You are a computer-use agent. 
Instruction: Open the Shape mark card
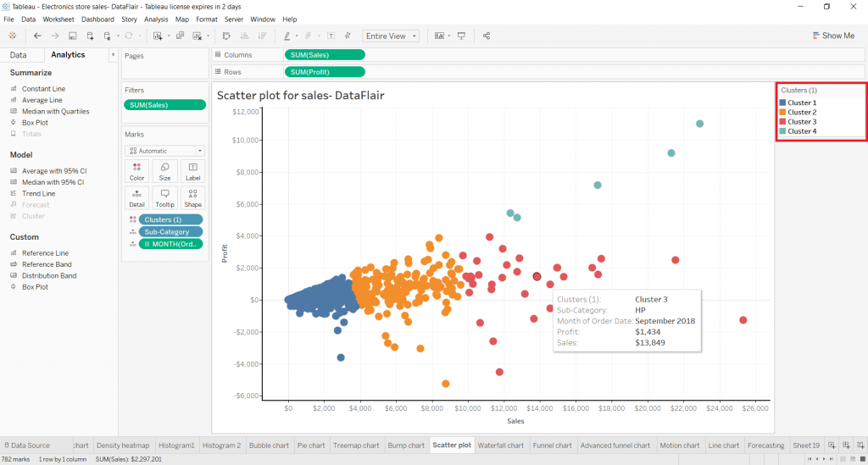pos(192,198)
